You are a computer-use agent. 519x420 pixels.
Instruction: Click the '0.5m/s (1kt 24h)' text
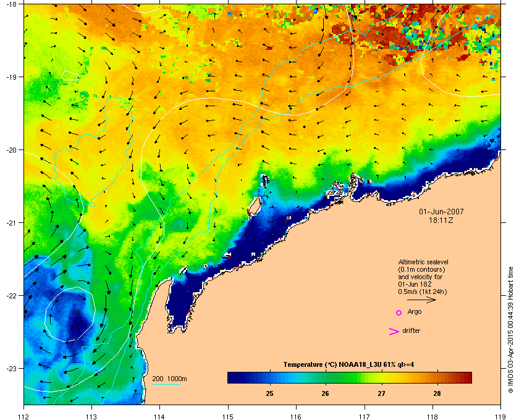click(423, 292)
